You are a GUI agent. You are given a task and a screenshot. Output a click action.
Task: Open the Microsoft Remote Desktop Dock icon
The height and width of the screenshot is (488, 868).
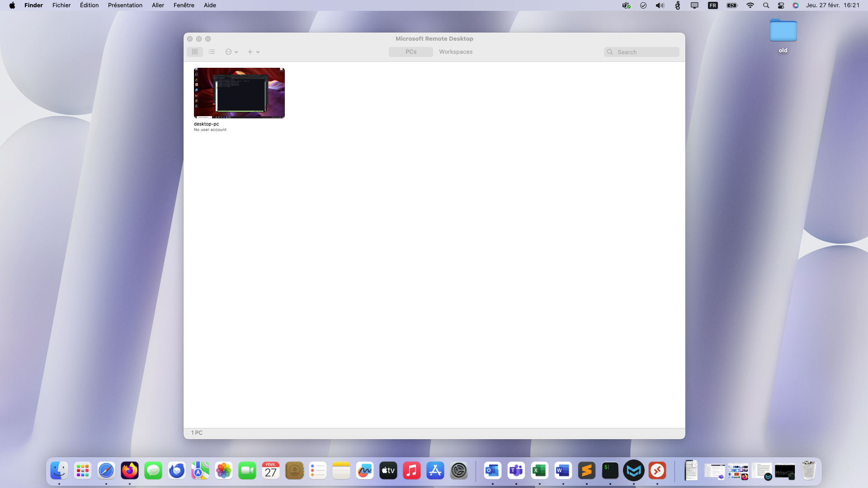657,470
